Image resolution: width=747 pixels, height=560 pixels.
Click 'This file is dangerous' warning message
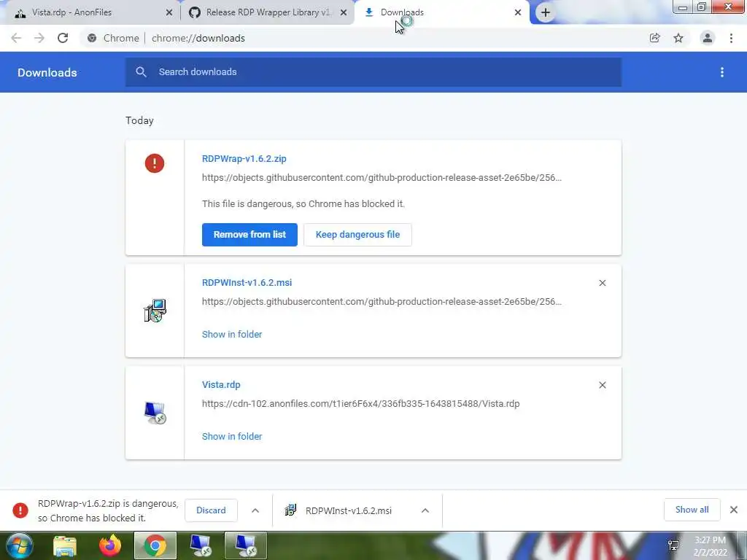(303, 204)
